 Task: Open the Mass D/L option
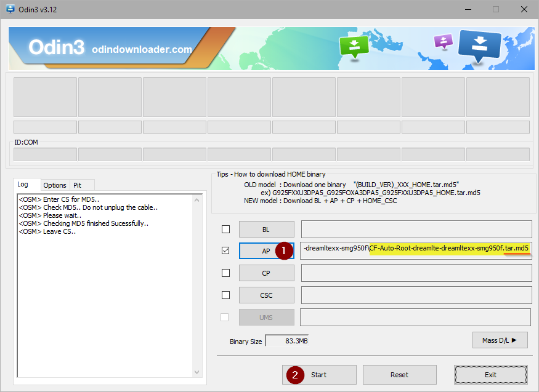[x=500, y=340]
